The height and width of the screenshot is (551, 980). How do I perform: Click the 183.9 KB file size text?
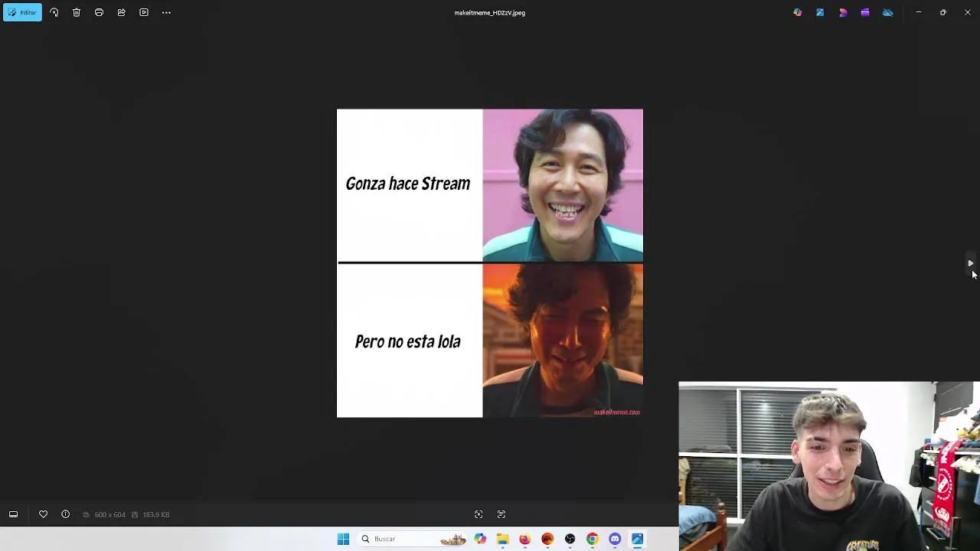pyautogui.click(x=155, y=515)
